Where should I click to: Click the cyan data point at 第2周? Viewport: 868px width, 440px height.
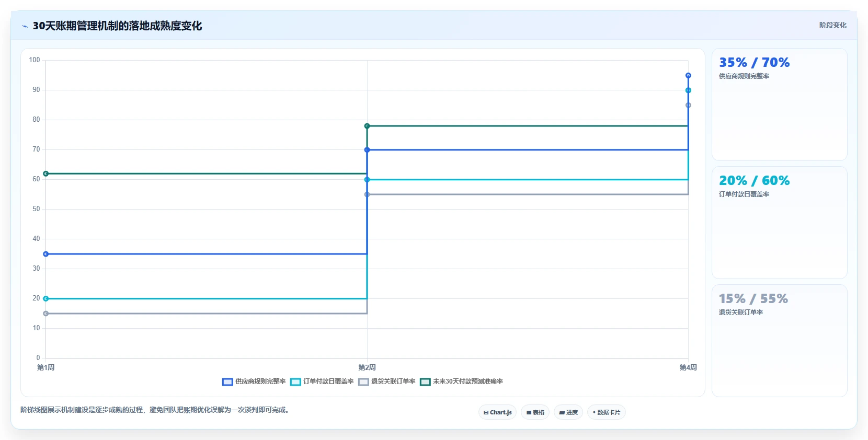pyautogui.click(x=367, y=180)
